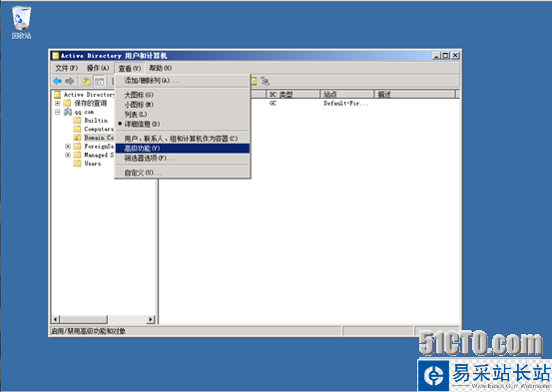Click the 描述 column header
Image resolution: width=552 pixels, height=392 pixels.
414,94
